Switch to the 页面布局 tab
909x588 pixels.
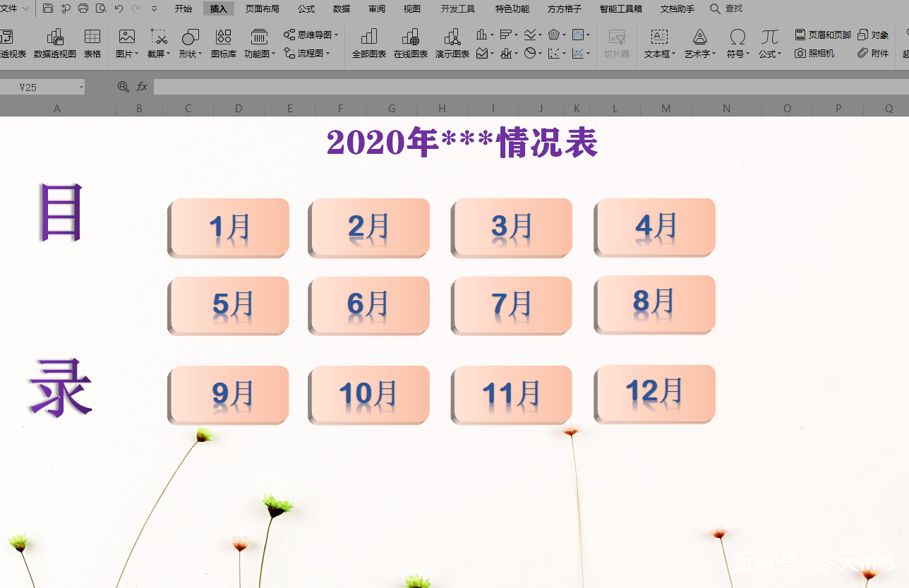[x=263, y=8]
